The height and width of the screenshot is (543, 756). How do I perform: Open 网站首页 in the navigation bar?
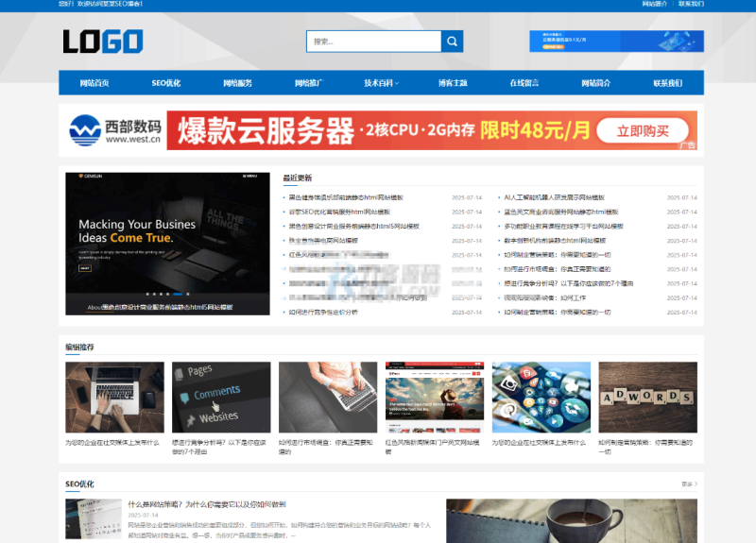tap(94, 83)
